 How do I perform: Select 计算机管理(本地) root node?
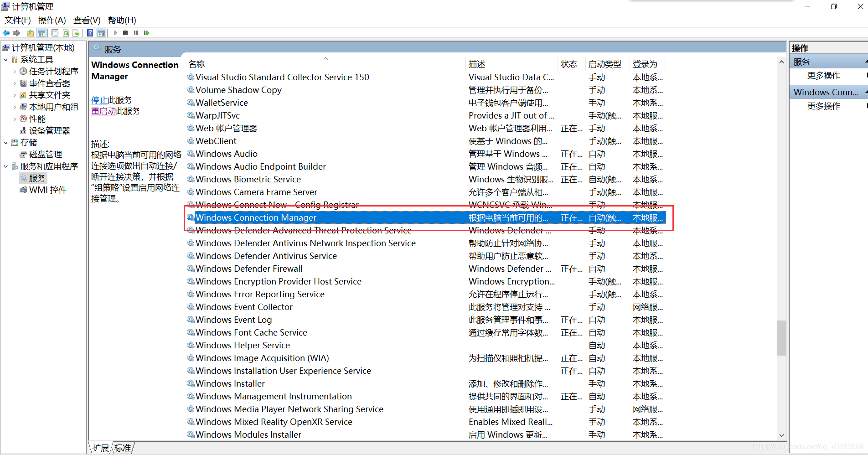(43, 47)
